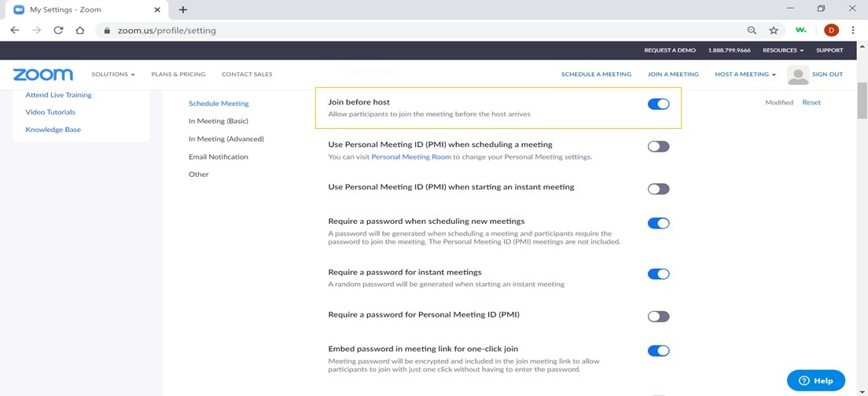Image resolution: width=868 pixels, height=396 pixels.
Task: Open a new browser tab
Action: click(x=183, y=9)
